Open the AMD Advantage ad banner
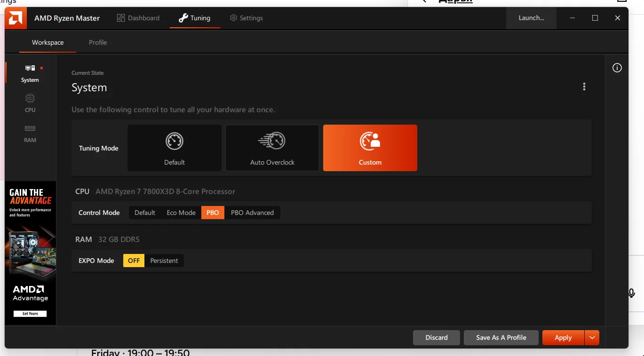The height and width of the screenshot is (356, 644). (30, 253)
